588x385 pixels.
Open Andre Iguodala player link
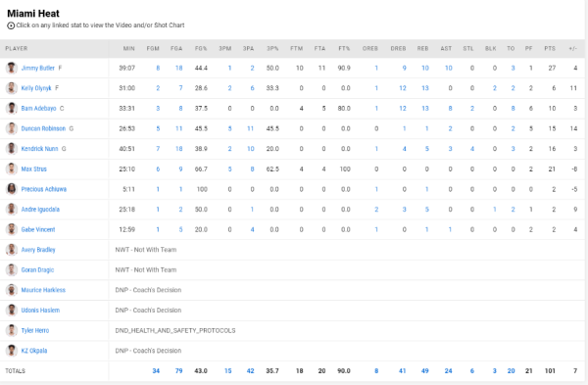(40, 210)
